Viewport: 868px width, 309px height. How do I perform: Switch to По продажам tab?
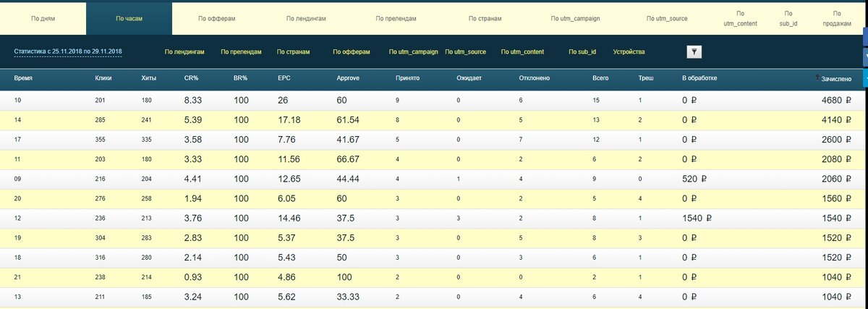(836, 18)
